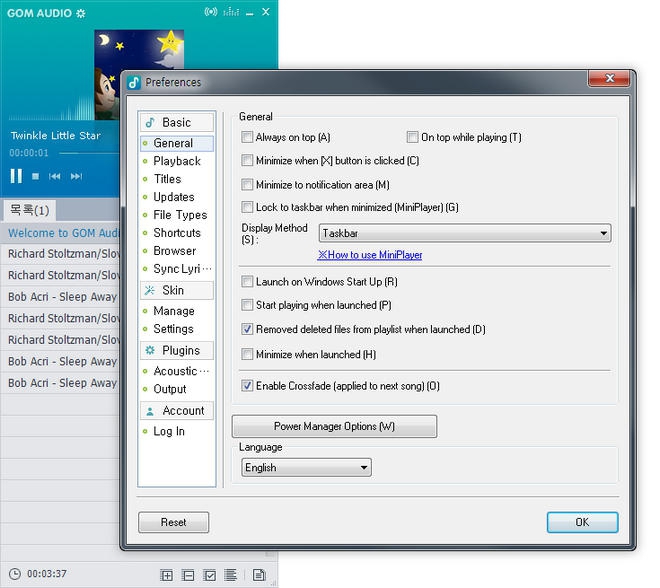Click the clock timer icon at bottom
Viewport: 660px width, 588px height.
click(x=15, y=574)
